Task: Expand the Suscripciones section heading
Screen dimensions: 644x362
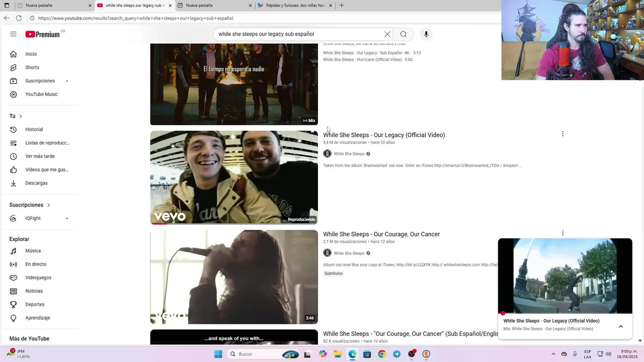Action: [x=30, y=205]
